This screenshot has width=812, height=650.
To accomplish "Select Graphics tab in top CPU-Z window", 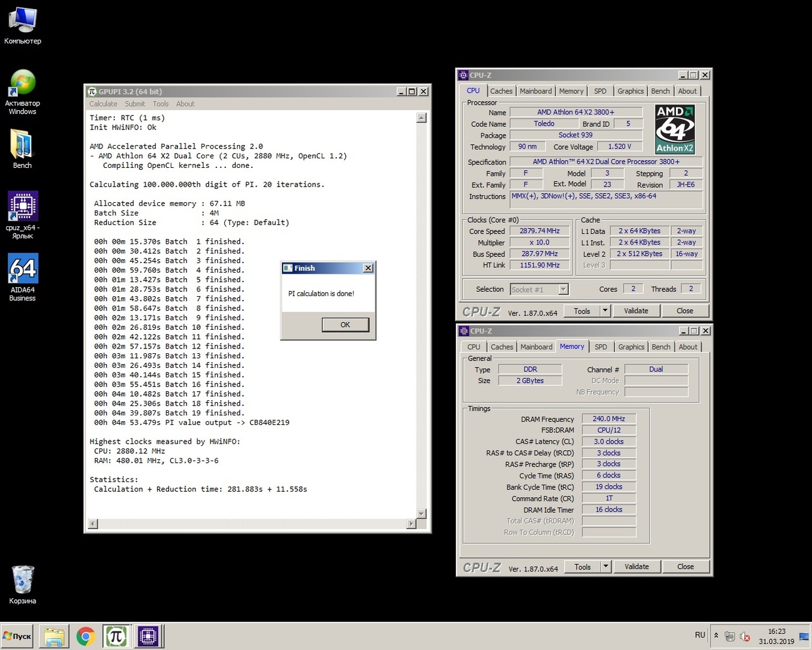I will [630, 91].
